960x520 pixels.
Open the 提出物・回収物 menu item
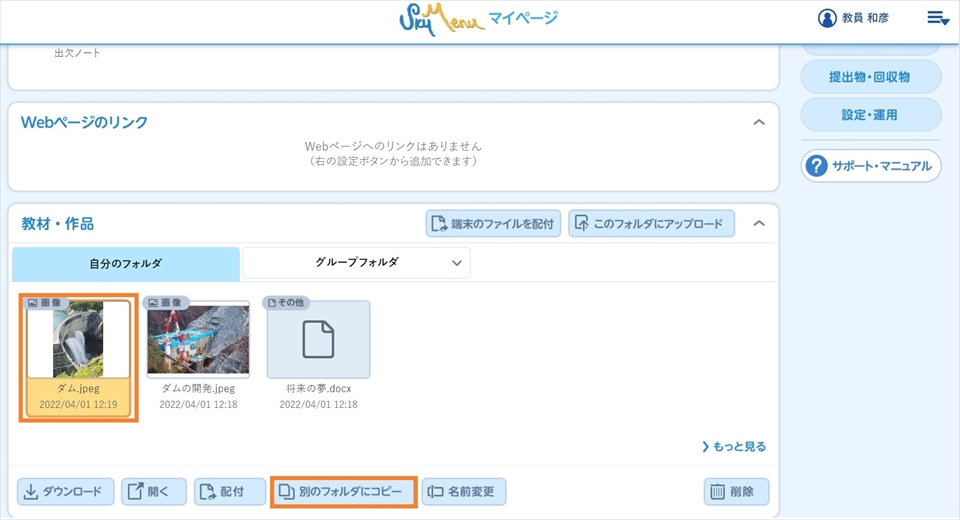pos(870,77)
